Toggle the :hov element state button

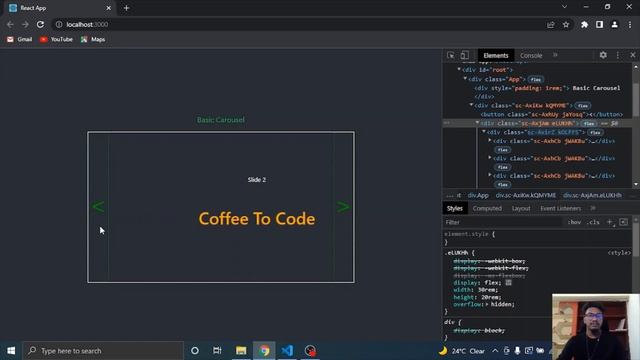tap(574, 222)
